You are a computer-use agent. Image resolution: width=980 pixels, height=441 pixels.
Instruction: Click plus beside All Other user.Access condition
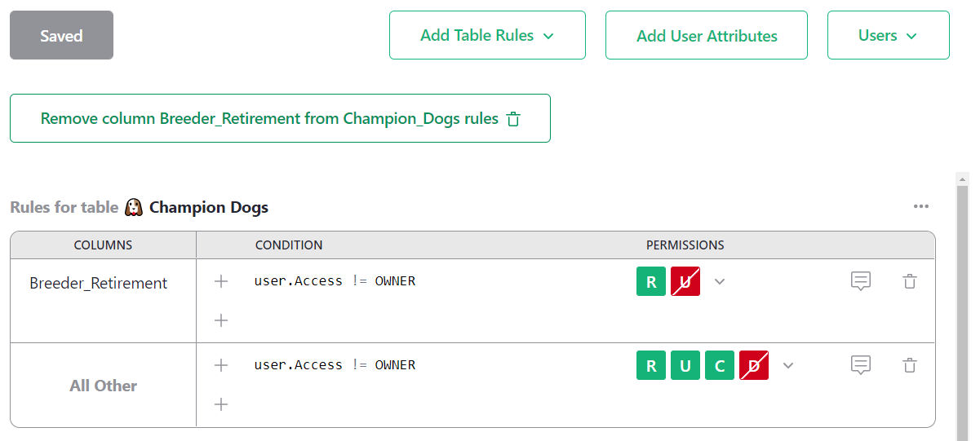[x=220, y=365]
